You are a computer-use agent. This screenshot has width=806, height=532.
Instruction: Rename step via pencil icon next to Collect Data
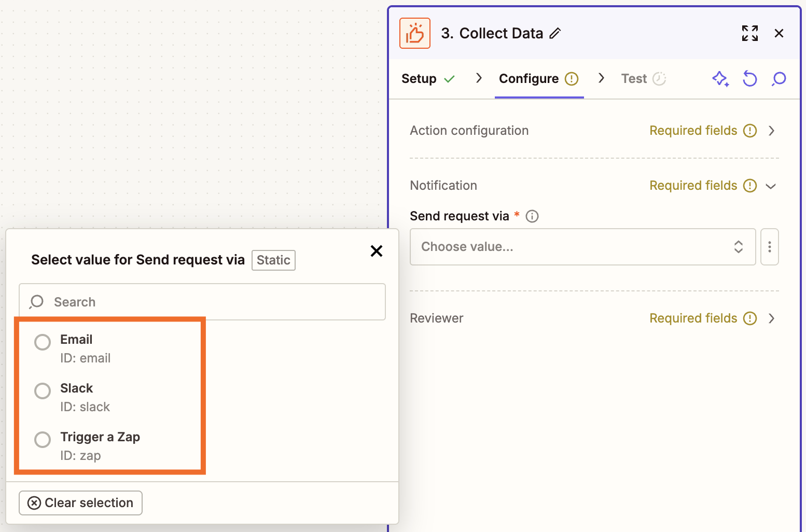click(555, 33)
